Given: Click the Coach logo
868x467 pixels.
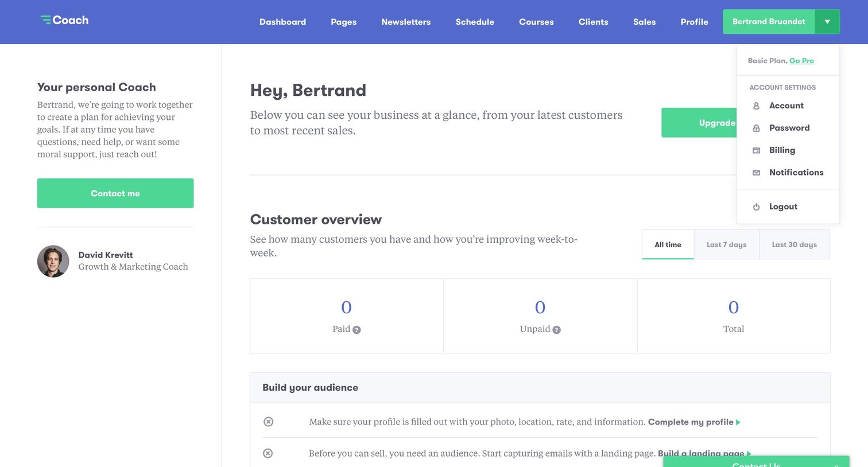Looking at the screenshot, I should click(64, 20).
